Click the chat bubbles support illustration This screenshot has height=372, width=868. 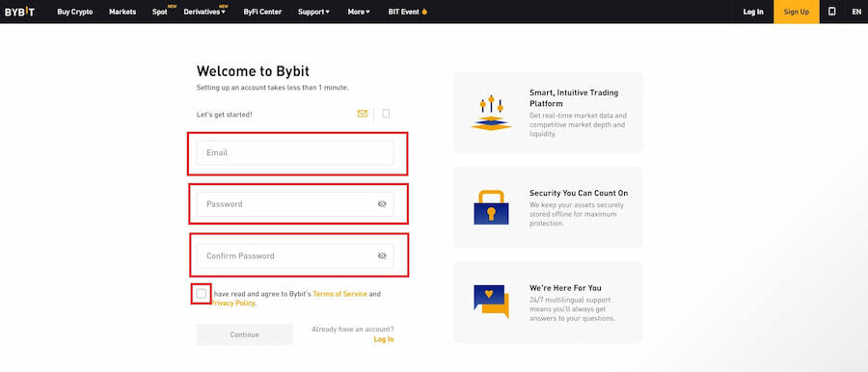[491, 302]
